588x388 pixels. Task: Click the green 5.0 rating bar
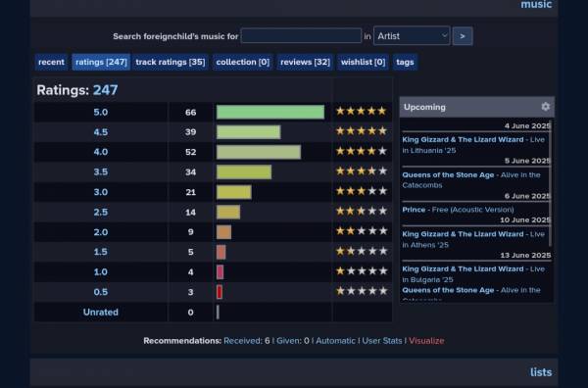270,112
